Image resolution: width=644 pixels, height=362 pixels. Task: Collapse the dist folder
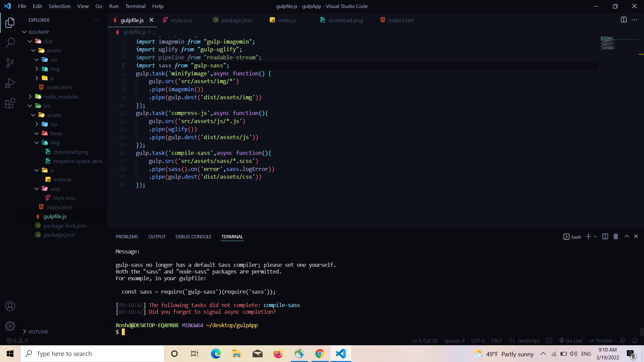[x=30, y=41]
